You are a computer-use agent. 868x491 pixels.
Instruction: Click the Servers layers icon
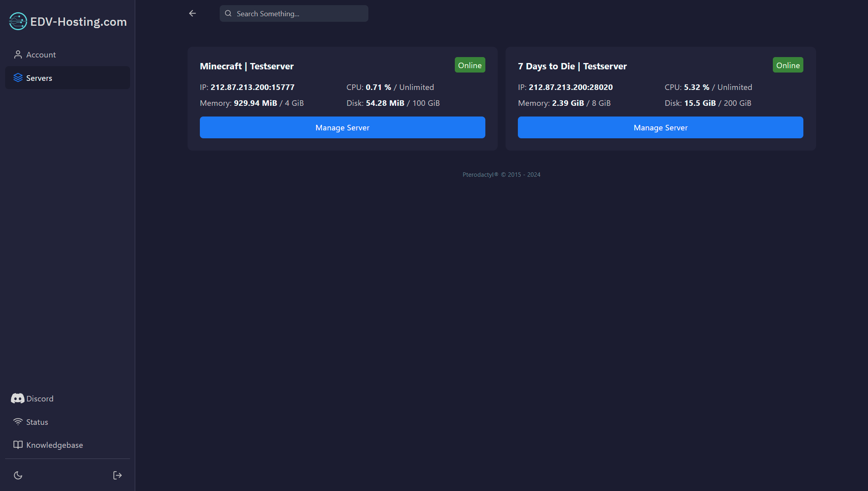point(18,78)
